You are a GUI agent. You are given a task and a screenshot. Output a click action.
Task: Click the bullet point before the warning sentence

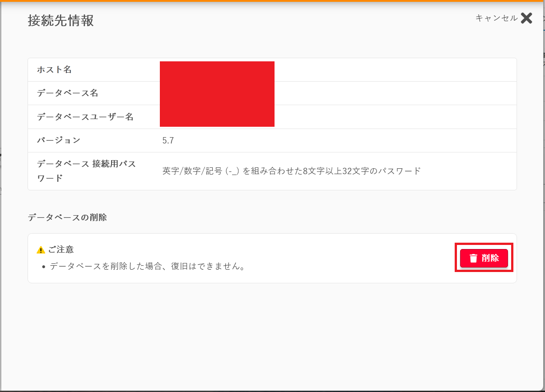click(x=43, y=267)
